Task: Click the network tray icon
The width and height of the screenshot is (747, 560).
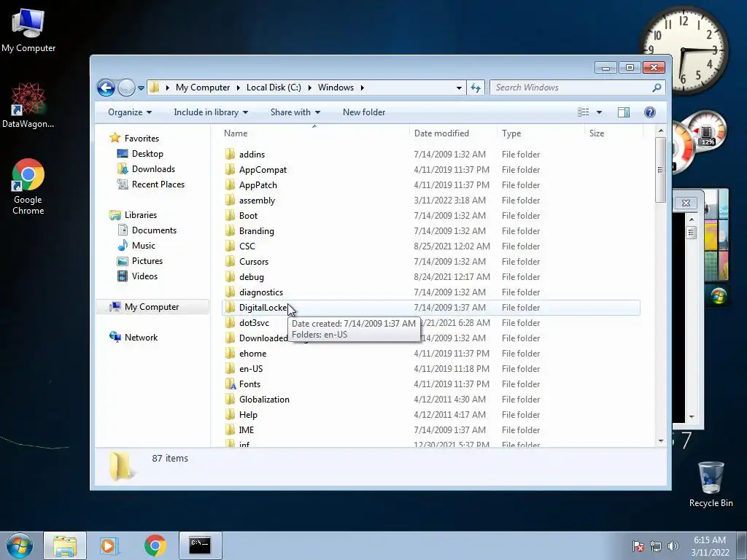Action: pyautogui.click(x=656, y=546)
